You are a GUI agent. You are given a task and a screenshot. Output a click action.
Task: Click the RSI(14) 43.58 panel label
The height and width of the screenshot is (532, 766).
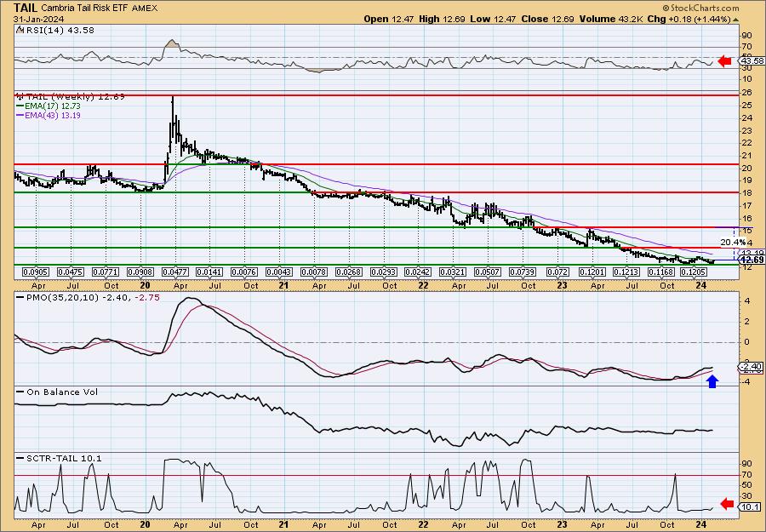60,30
